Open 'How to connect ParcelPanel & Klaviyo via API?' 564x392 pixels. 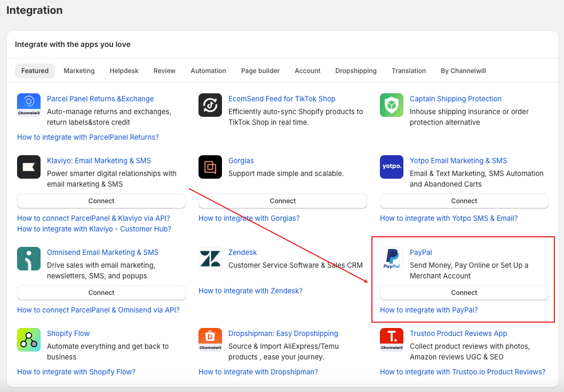[x=93, y=218]
